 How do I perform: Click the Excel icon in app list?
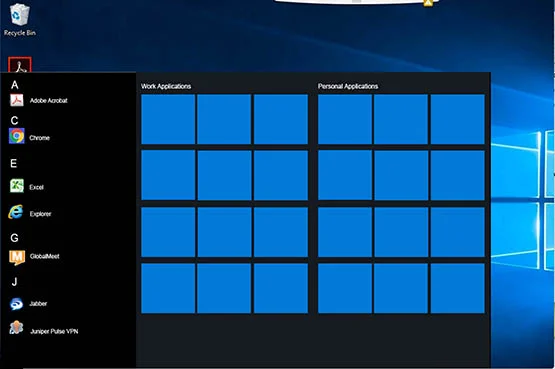(17, 186)
